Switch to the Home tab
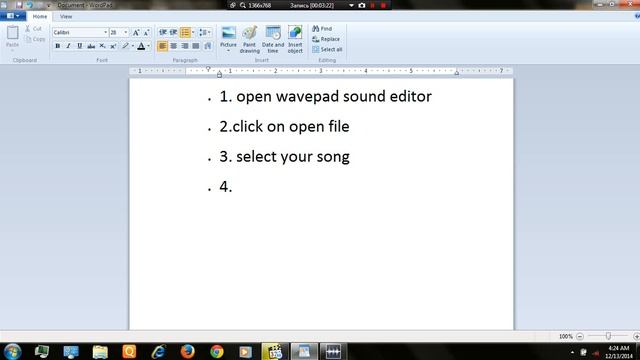Screen dimensions: 640x360 coord(40,17)
